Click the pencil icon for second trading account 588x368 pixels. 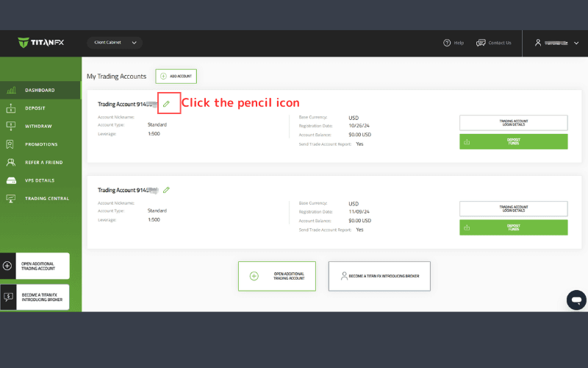pyautogui.click(x=166, y=190)
